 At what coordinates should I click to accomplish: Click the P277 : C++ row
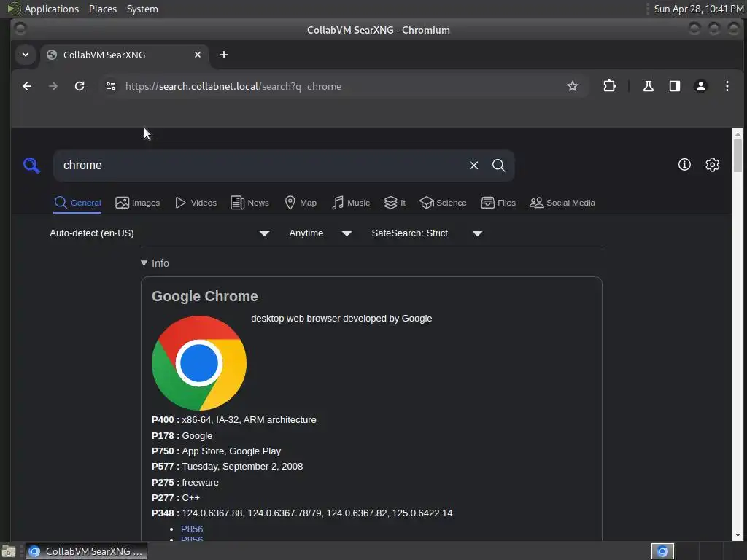tap(176, 497)
